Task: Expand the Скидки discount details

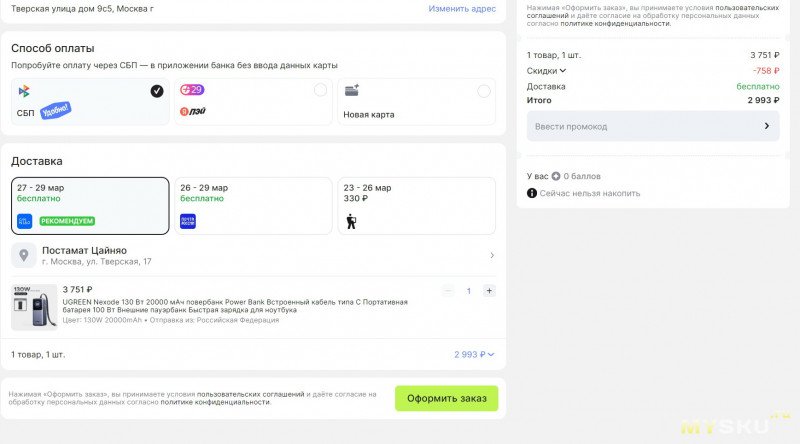Action: pos(562,71)
